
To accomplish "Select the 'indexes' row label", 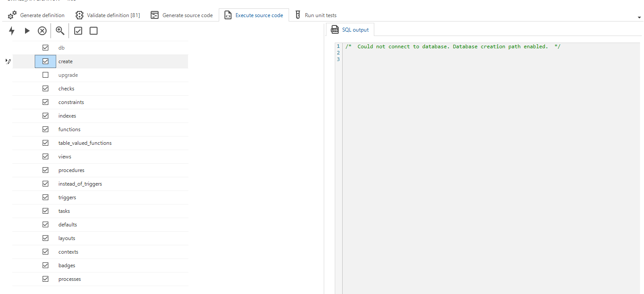I will pyautogui.click(x=67, y=116).
